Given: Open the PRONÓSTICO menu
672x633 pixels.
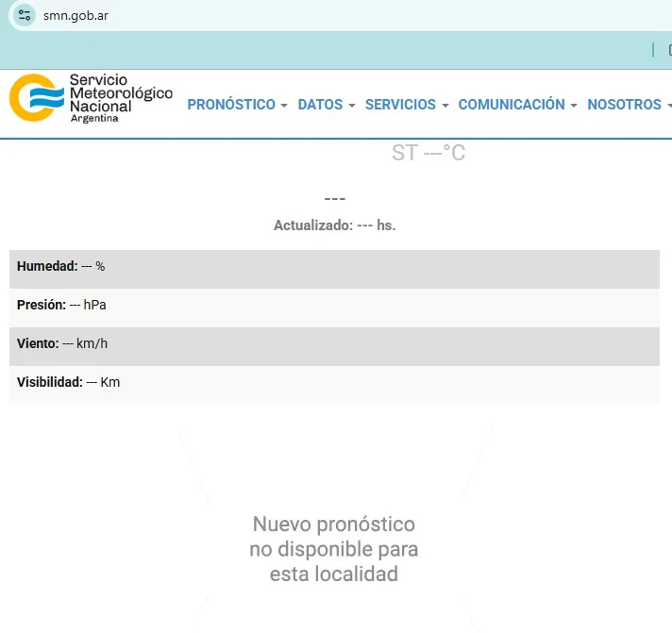Looking at the screenshot, I should click(237, 105).
